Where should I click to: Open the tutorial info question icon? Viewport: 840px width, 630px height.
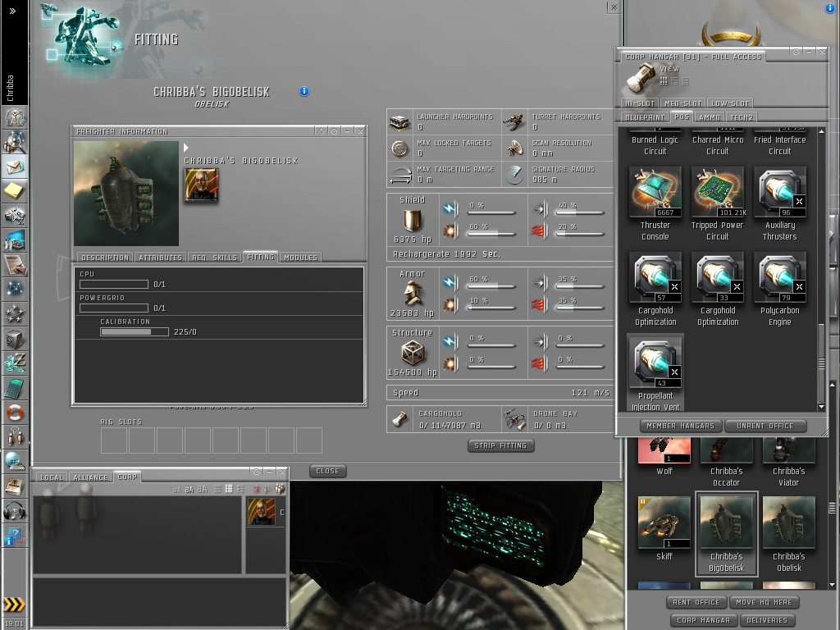coord(15,536)
